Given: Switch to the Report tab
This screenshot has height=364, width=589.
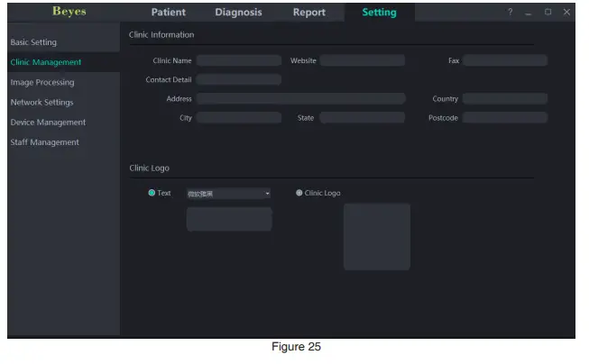Looking at the screenshot, I should [309, 12].
